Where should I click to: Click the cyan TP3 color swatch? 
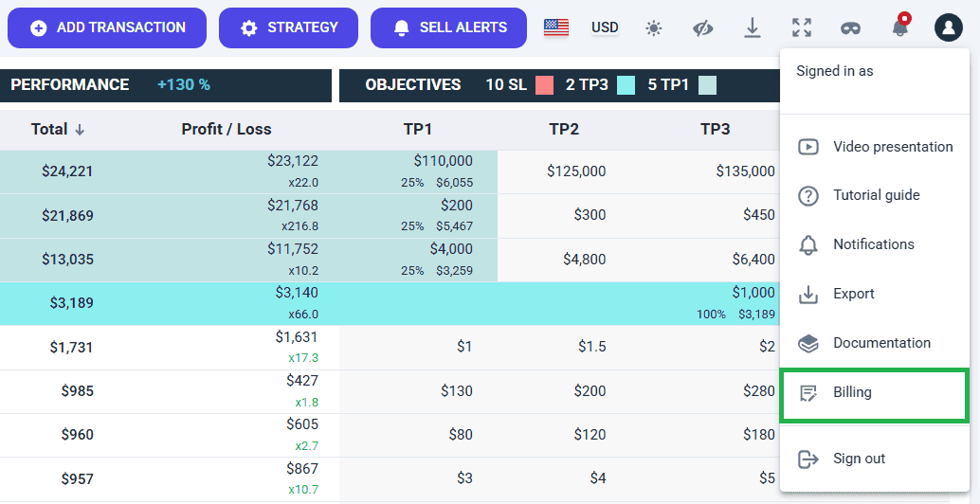pyautogui.click(x=626, y=85)
